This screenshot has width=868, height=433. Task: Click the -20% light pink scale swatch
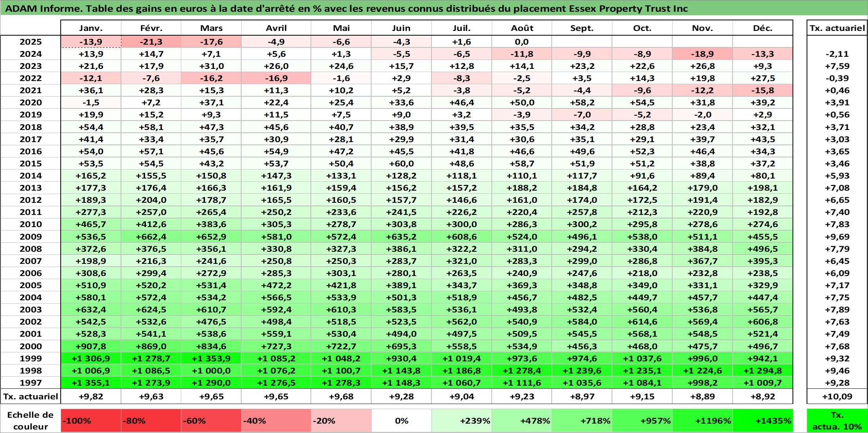coord(341,420)
